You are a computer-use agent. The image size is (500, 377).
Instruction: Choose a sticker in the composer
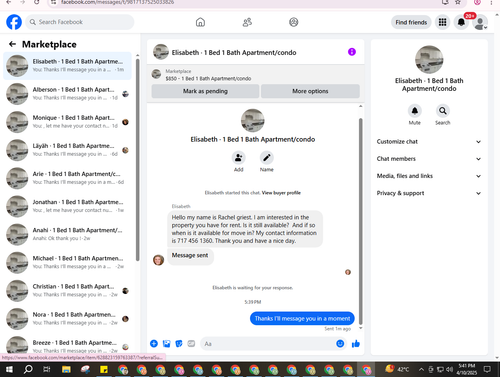(179, 343)
